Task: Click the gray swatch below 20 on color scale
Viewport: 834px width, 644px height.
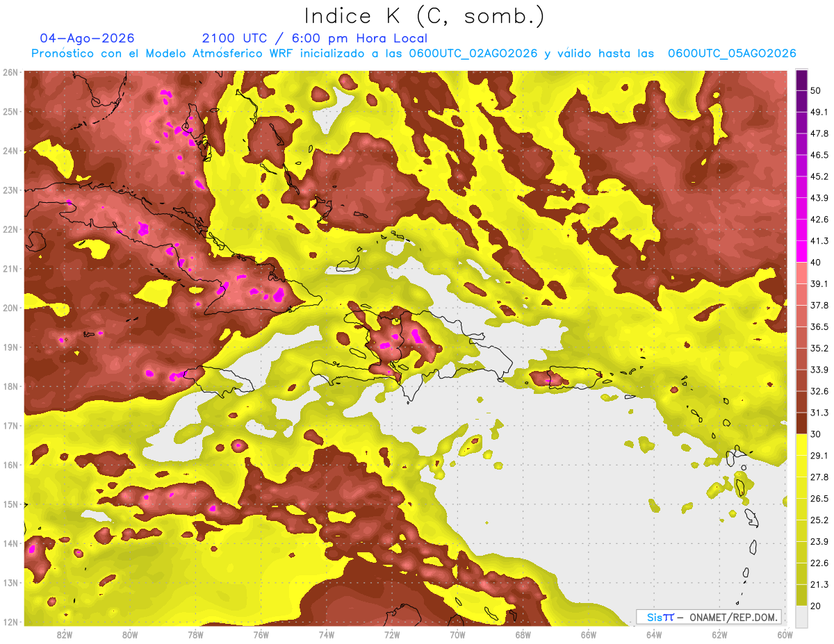Action: point(801,616)
